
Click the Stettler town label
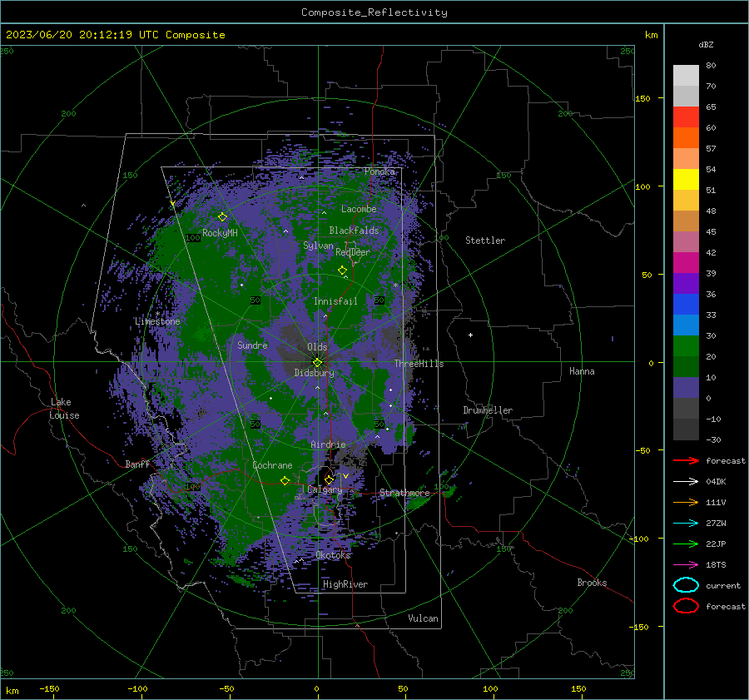(485, 241)
